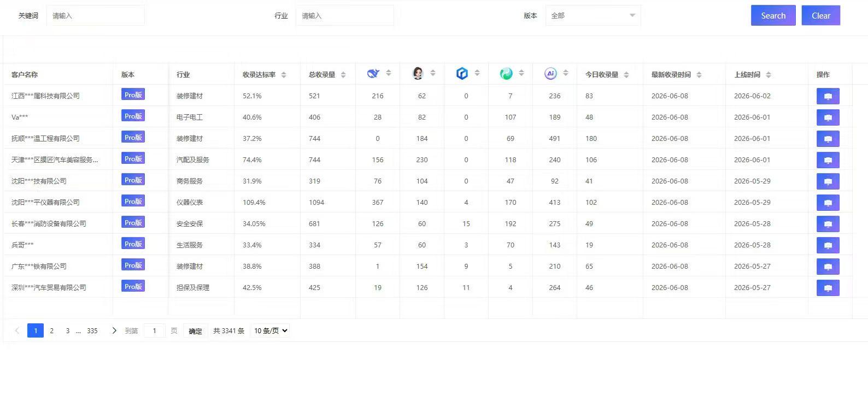Click the pagination ellipsis
Screen dimensions: 868x402
[79, 331]
